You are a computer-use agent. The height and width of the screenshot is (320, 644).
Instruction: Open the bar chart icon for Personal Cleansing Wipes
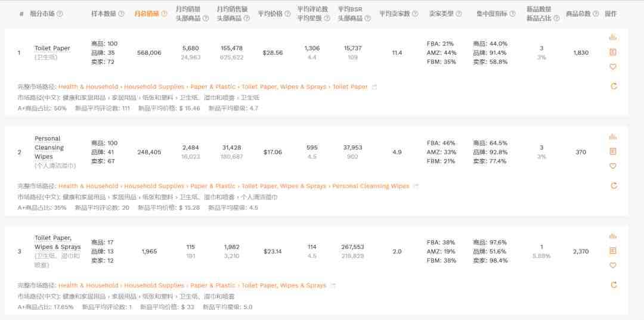tap(613, 136)
